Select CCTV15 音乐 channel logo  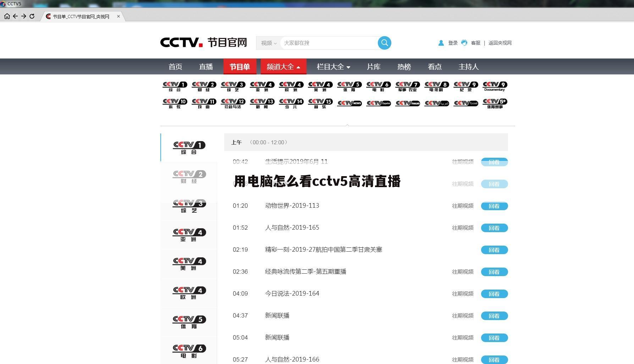tap(320, 103)
